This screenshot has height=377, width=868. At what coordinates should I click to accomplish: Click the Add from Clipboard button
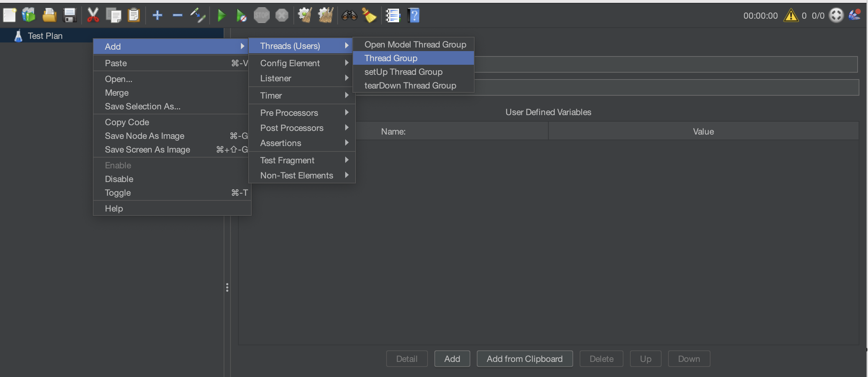[524, 359]
